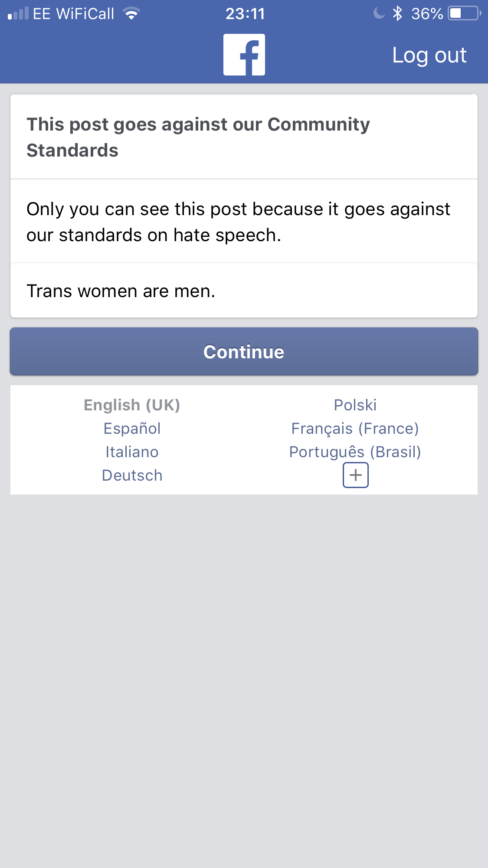
Task: Switch to Français (France)
Action: pos(355,428)
